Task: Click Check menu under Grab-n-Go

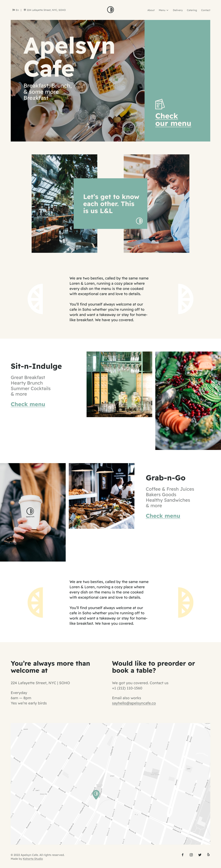Action: click(x=163, y=516)
